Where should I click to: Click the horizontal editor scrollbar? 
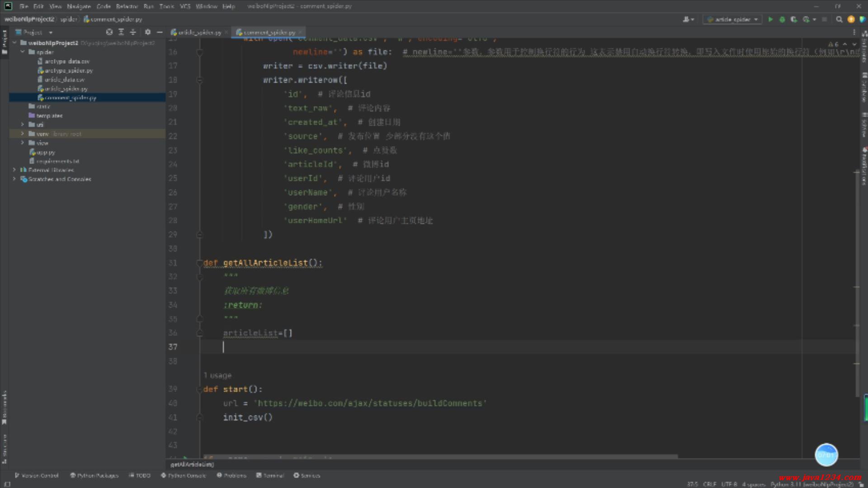point(440,456)
